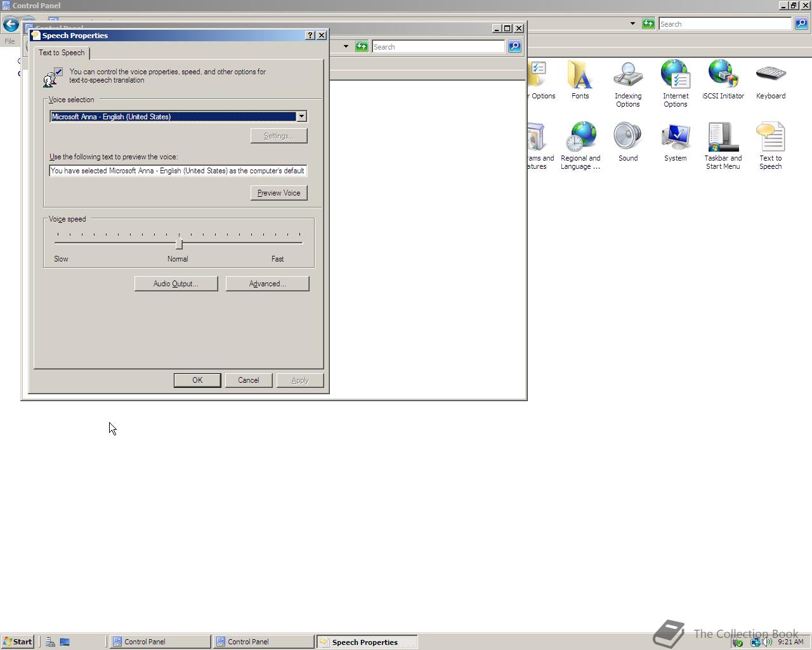812x650 pixels.
Task: Click the 'Fast' label under the speed slider
Action: click(x=277, y=259)
